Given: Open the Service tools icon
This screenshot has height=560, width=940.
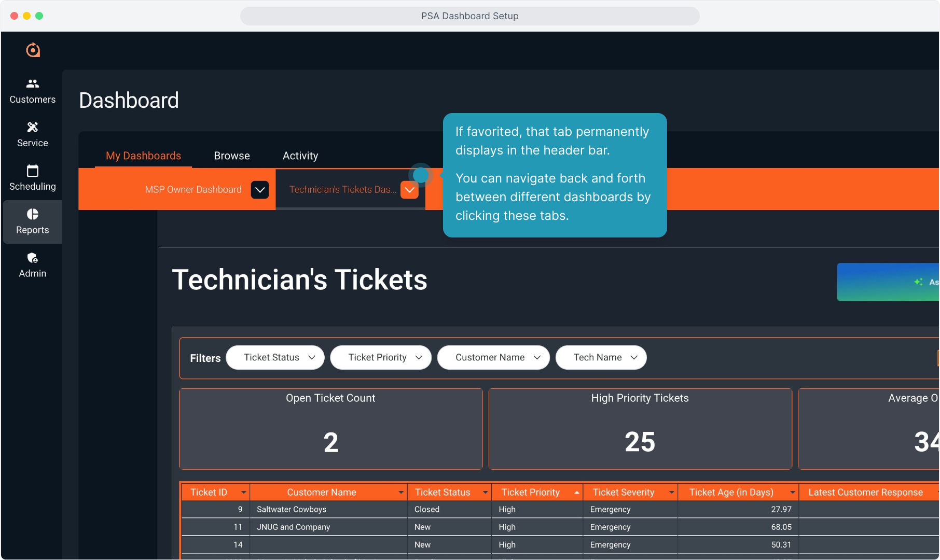Looking at the screenshot, I should coord(32,127).
